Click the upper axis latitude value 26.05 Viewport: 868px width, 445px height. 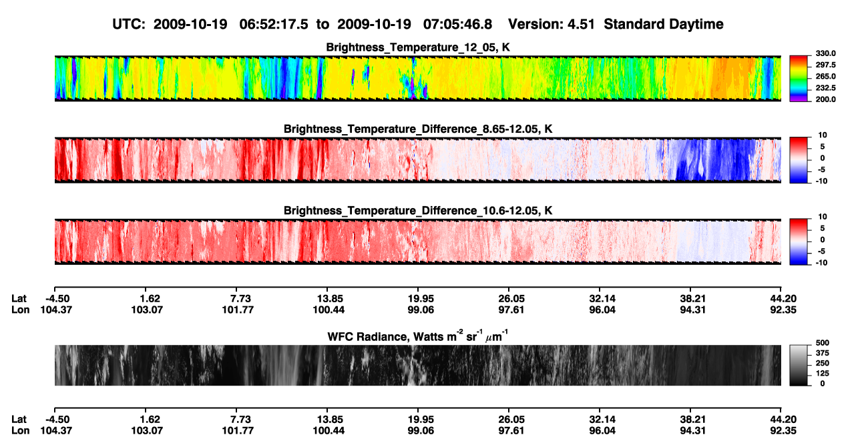(509, 299)
